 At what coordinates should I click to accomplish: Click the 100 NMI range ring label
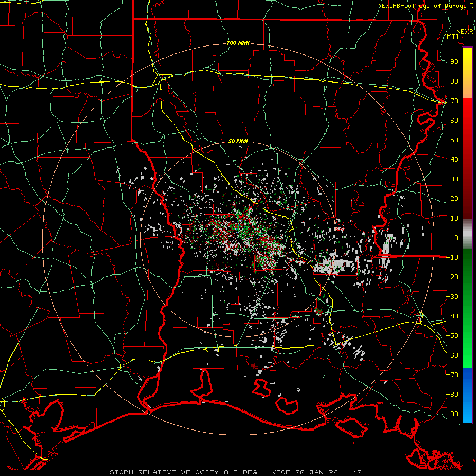click(238, 43)
